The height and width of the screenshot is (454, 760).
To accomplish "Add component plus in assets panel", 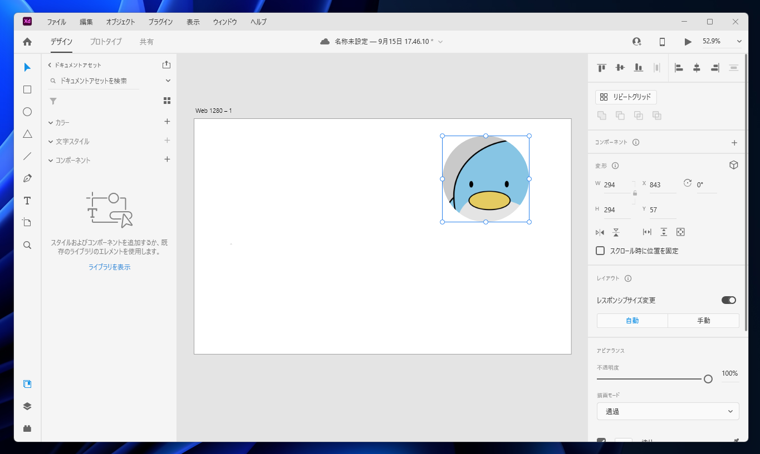I will tap(167, 159).
